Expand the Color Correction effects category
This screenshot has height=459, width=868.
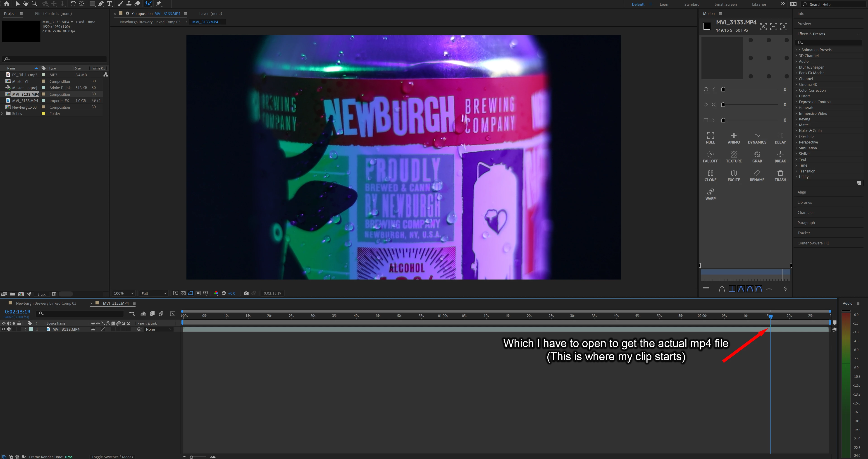click(812, 90)
